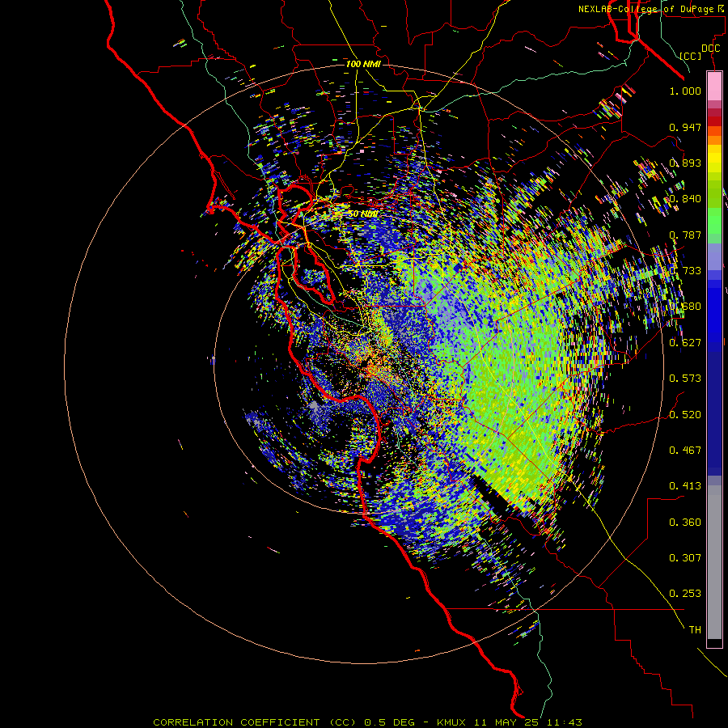The image size is (728, 728).
Task: Click the 100 NMI range ring label
Action: point(363,64)
